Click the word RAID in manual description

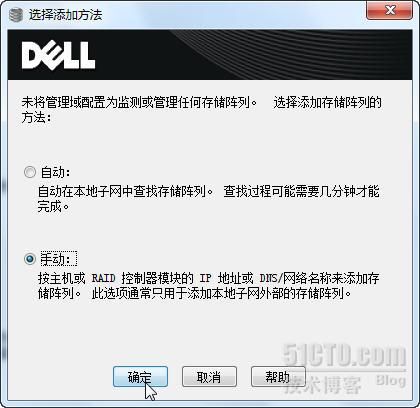pos(104,278)
